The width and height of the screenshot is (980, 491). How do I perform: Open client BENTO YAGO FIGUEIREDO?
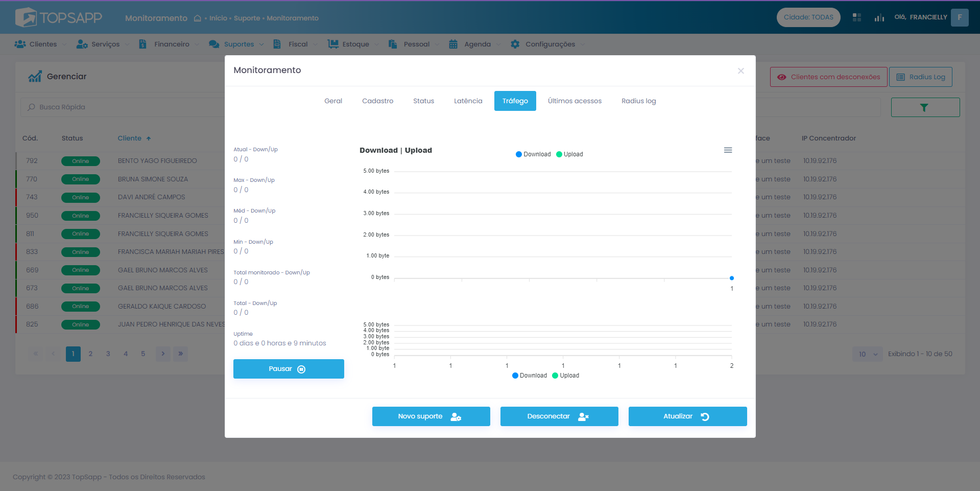coord(157,161)
